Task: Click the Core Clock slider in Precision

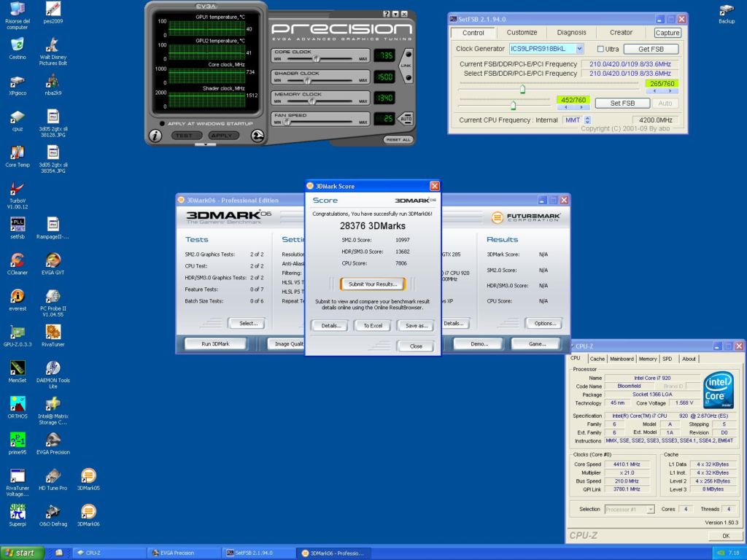Action: (x=315, y=59)
